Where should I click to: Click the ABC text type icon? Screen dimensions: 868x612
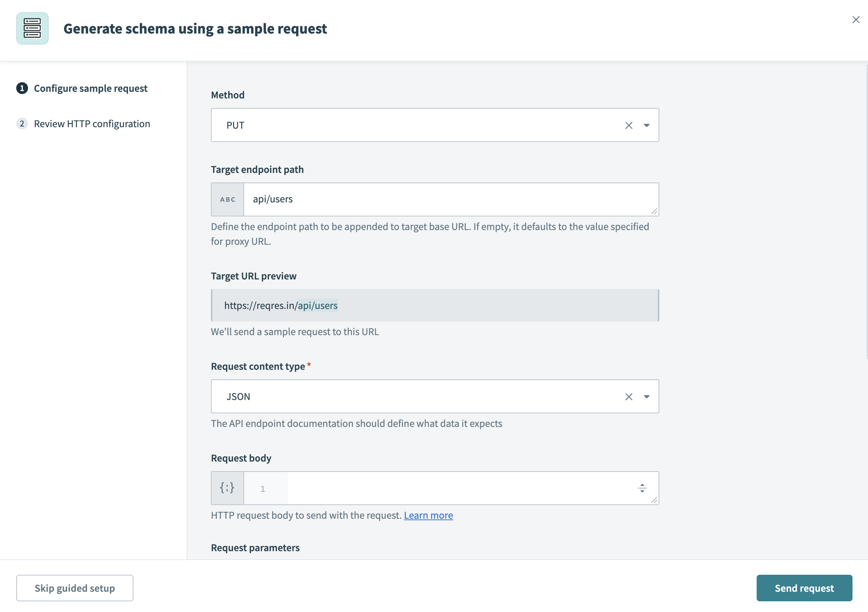[x=228, y=199]
